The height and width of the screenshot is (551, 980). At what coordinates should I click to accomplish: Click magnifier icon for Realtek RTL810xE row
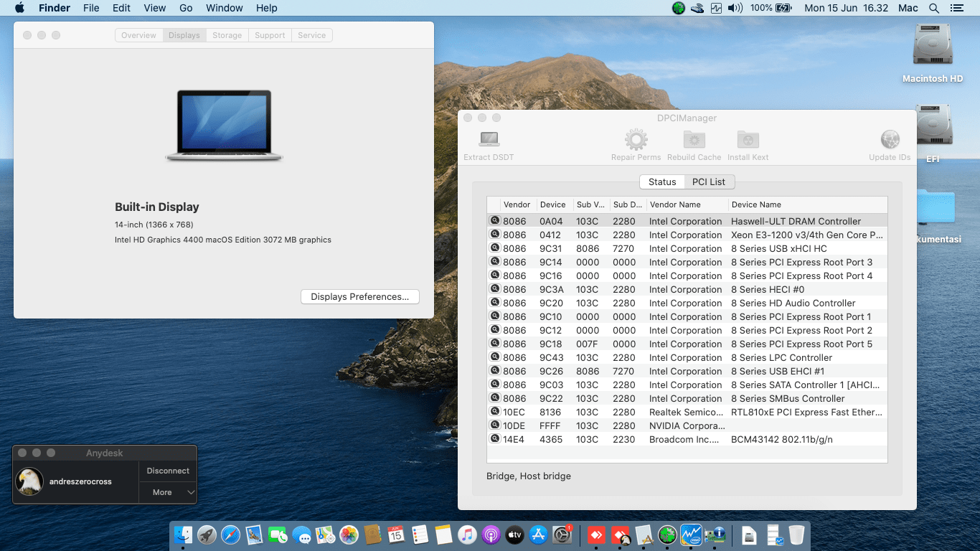[x=495, y=412]
